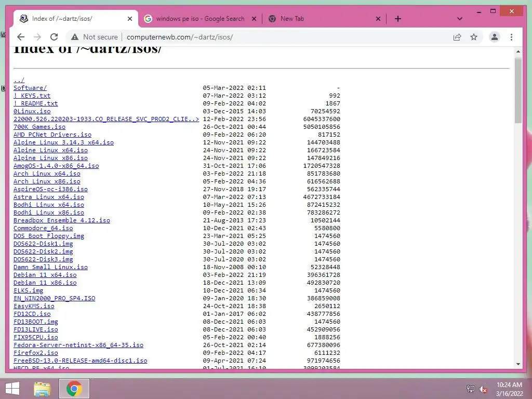532x399 pixels.
Task: Download AspireOS-pc-i386.iso
Action: tap(50, 189)
